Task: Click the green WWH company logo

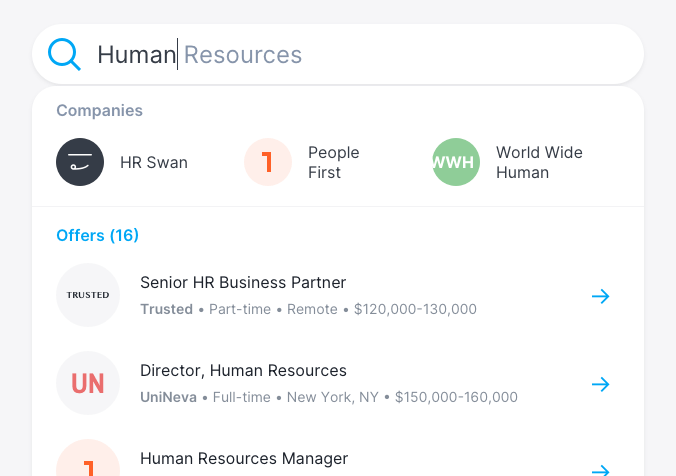Action: 456,162
